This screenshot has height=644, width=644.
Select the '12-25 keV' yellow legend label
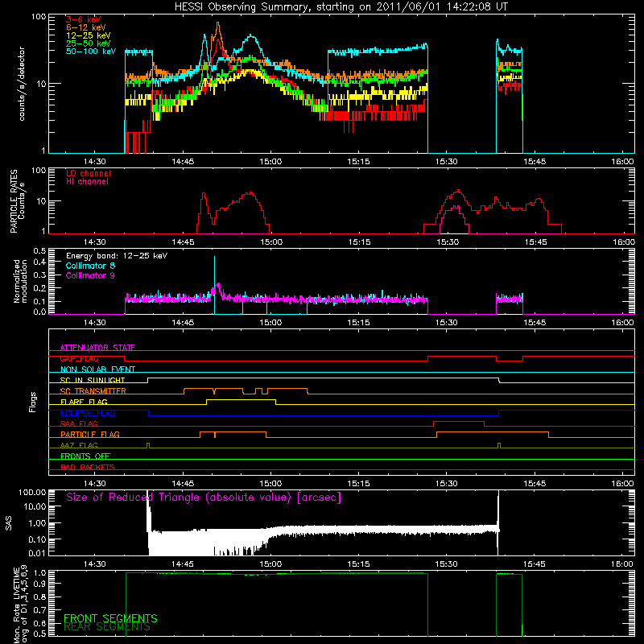pyautogui.click(x=89, y=35)
